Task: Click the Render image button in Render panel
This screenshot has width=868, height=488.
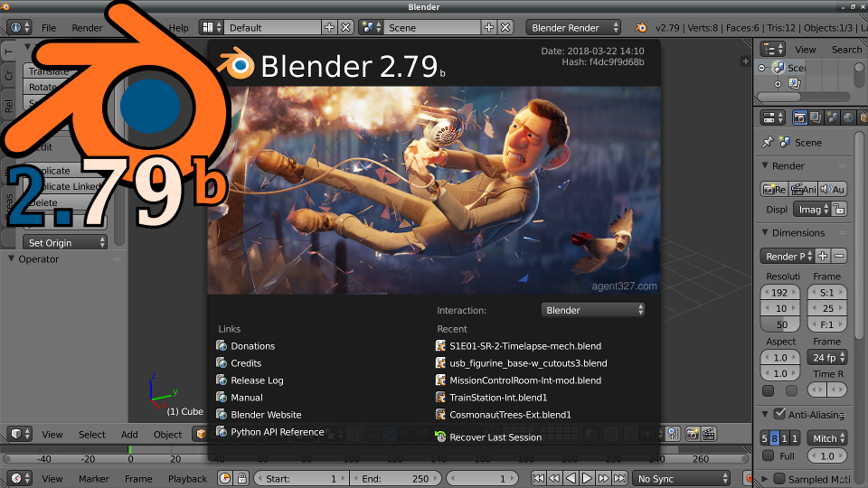Action: click(774, 189)
